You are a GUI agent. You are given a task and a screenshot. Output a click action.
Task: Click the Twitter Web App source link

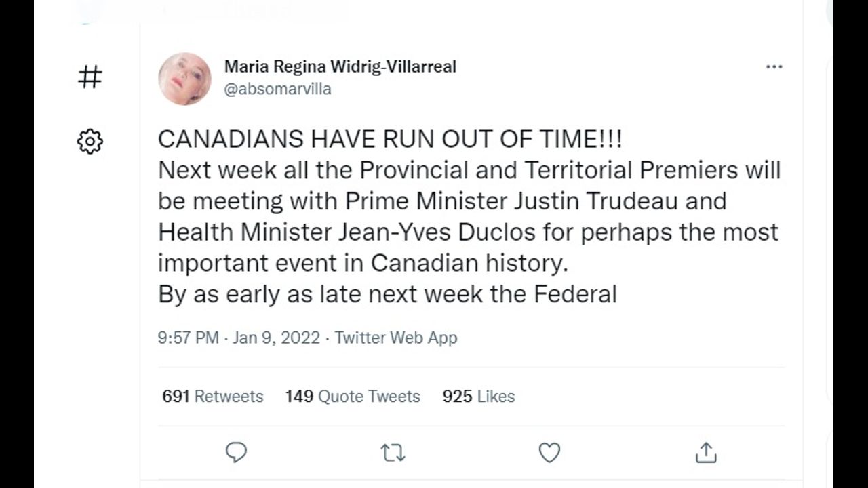tap(396, 338)
